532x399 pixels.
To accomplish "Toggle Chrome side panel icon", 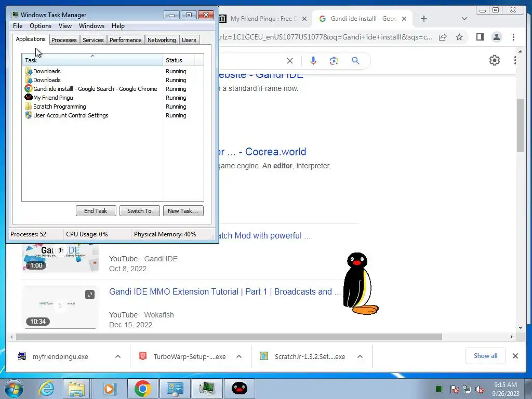I will [480, 37].
